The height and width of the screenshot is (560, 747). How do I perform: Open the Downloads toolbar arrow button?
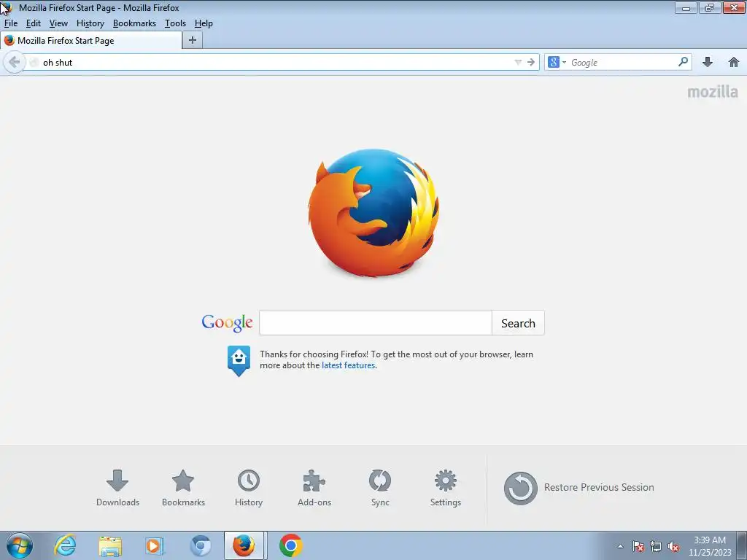click(x=708, y=62)
